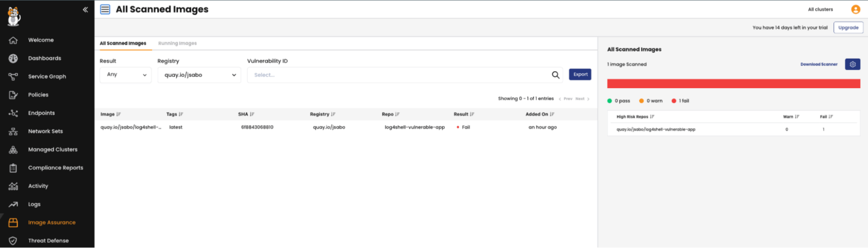Go to Policies page
Viewport: 868px width, 248px height.
tap(38, 95)
